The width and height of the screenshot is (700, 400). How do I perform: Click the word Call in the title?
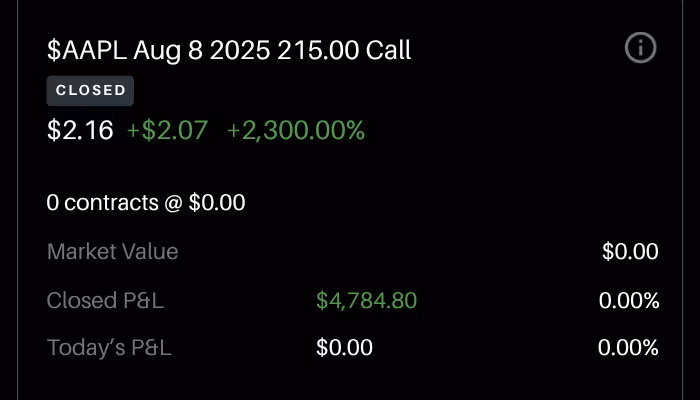pos(387,50)
